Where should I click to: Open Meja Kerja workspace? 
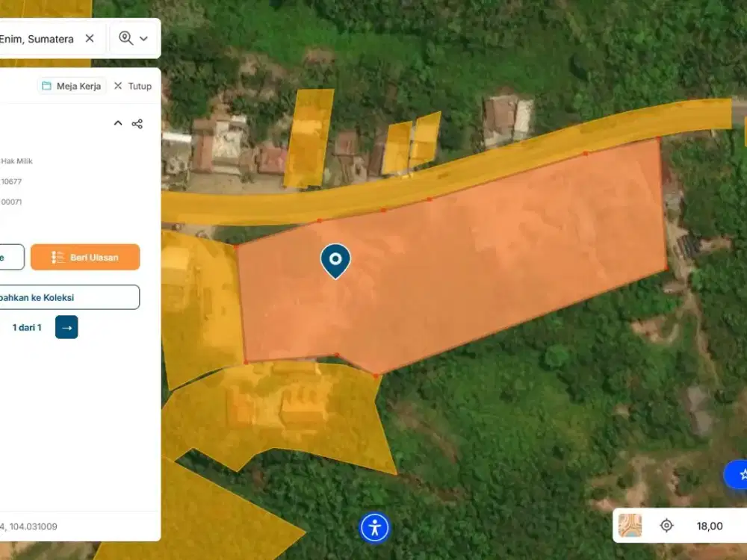(x=72, y=86)
